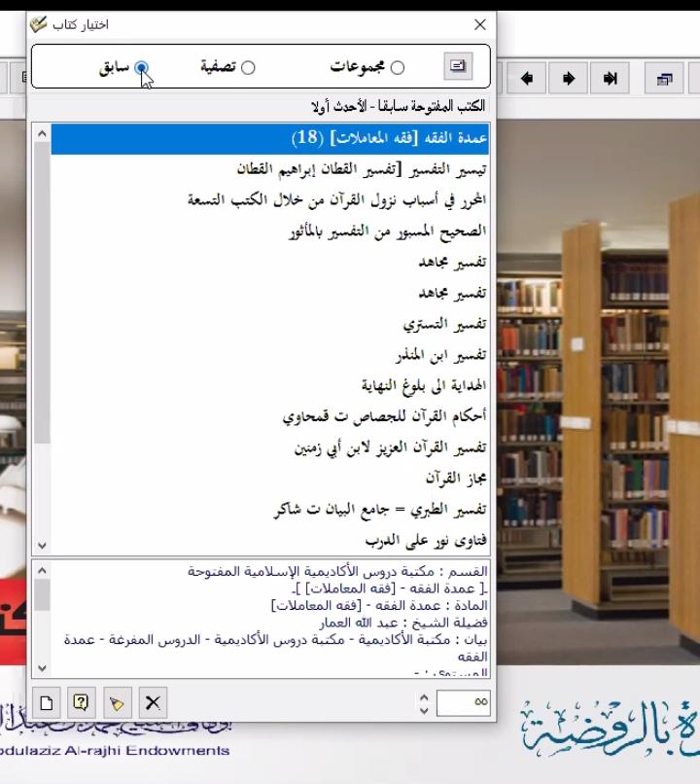The height and width of the screenshot is (784, 700).
Task: Click the right arrow navigation toolbar button
Action: tap(569, 79)
